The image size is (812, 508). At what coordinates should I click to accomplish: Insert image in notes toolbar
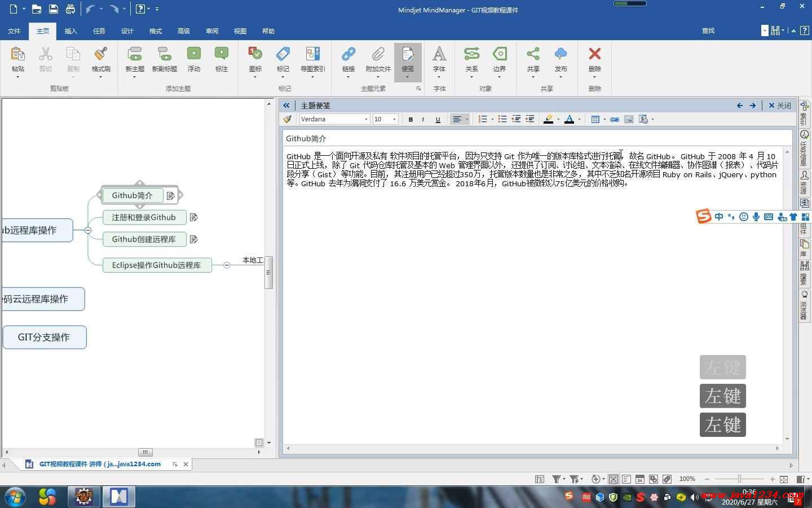pyautogui.click(x=629, y=119)
